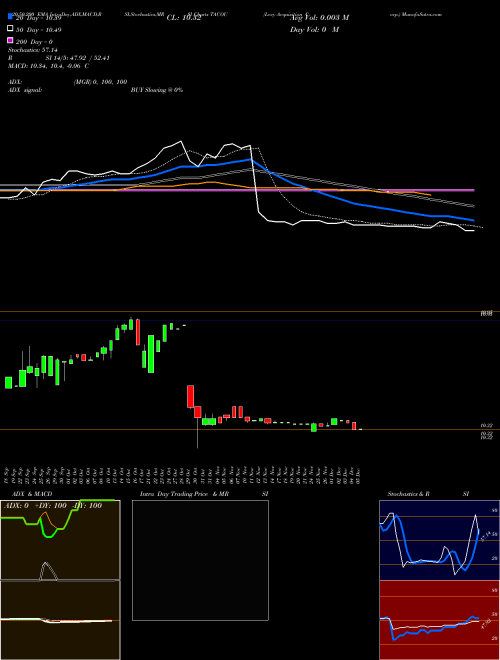Click the ADX & MACD indicator chart panel
Viewport: 500px width, 660px height.
[60, 580]
